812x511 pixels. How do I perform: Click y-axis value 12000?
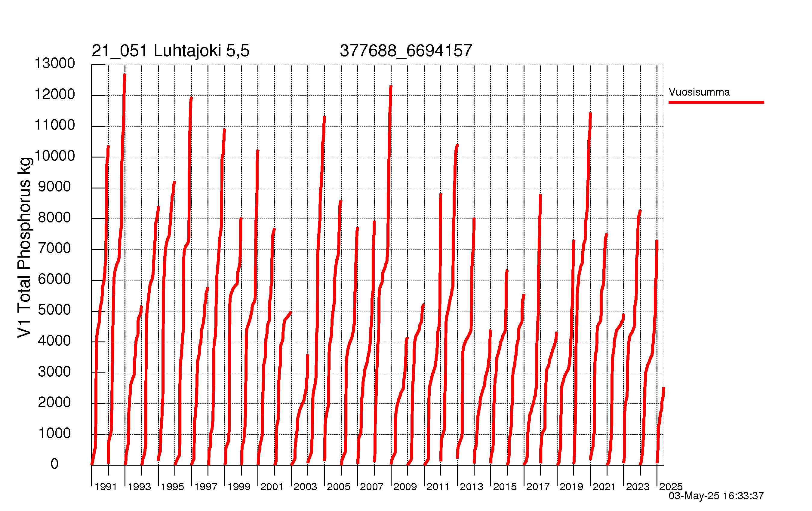click(55, 94)
